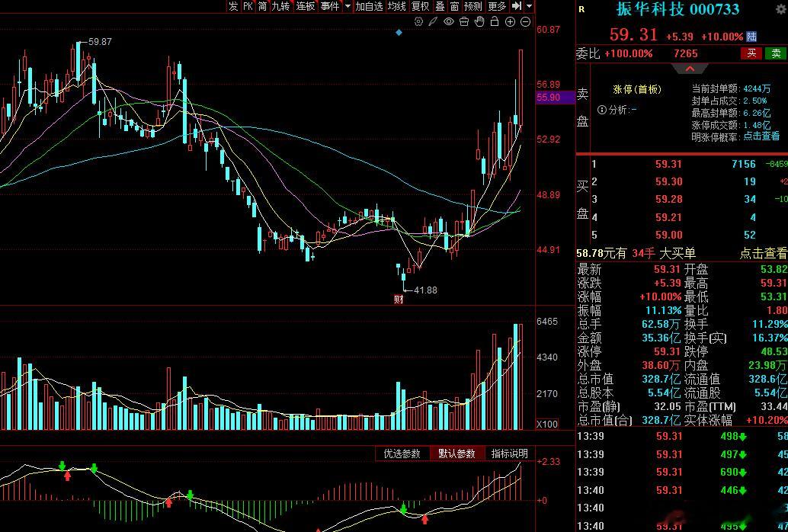Click the jump-to-end arrow icon

click(x=516, y=6)
